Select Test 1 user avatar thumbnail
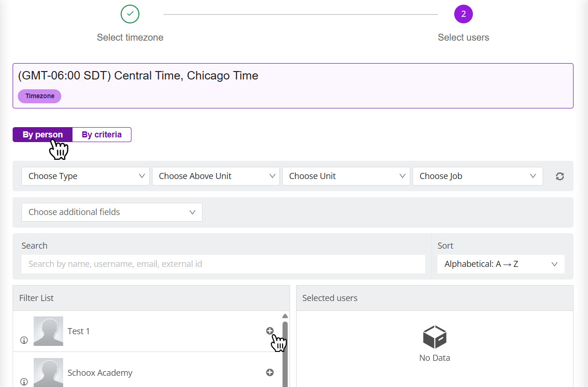This screenshot has width=588, height=387. pyautogui.click(x=48, y=331)
